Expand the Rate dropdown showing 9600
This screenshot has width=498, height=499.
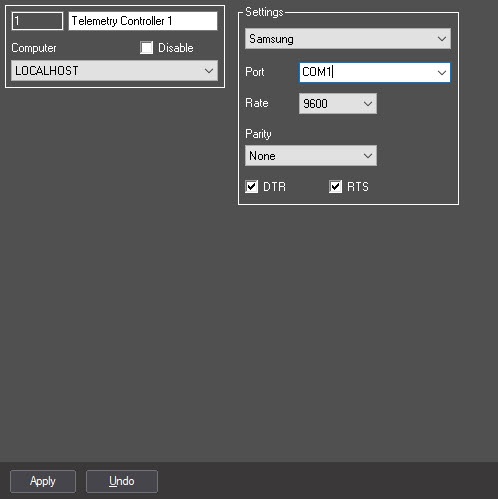coord(338,104)
